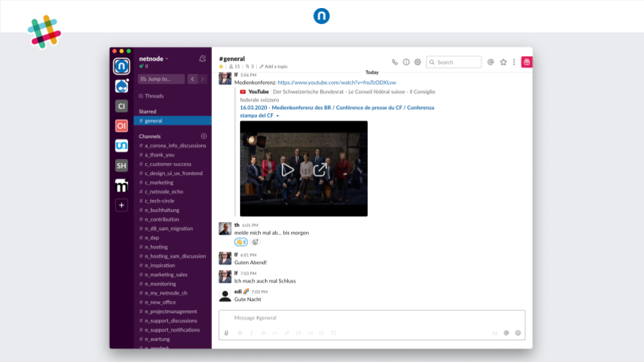Start a call with the phone icon
Screen dimensions: 644x362
point(394,62)
